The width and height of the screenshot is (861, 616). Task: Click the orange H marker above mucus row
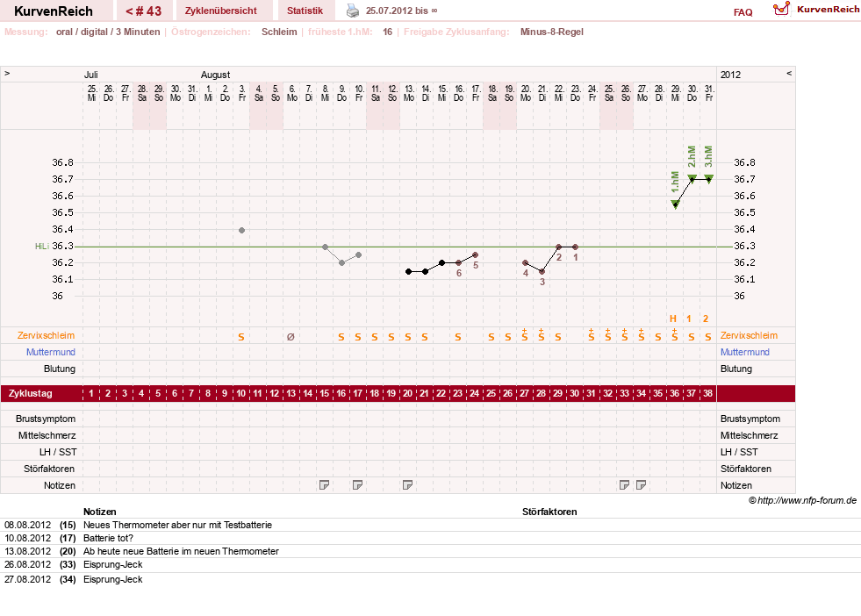coord(673,319)
